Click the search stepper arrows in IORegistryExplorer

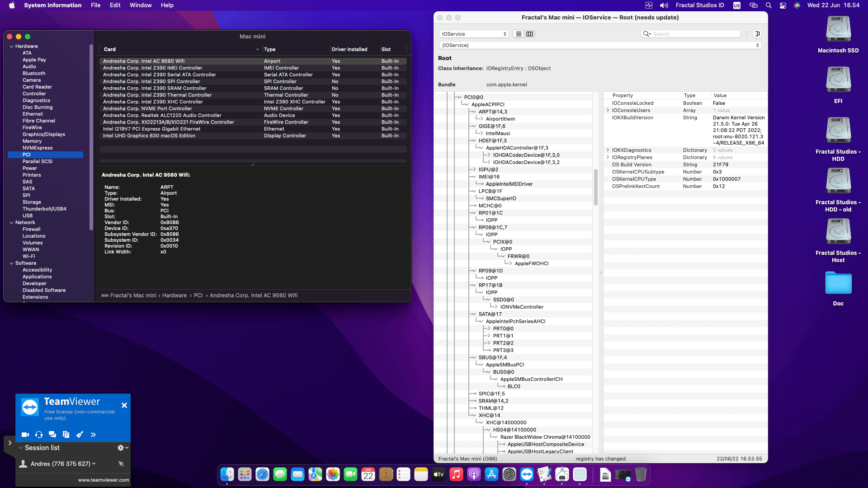746,34
